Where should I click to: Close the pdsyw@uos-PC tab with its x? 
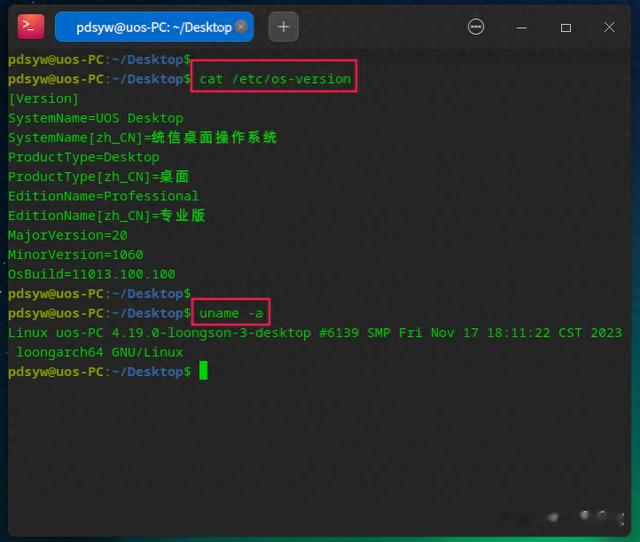(242, 27)
